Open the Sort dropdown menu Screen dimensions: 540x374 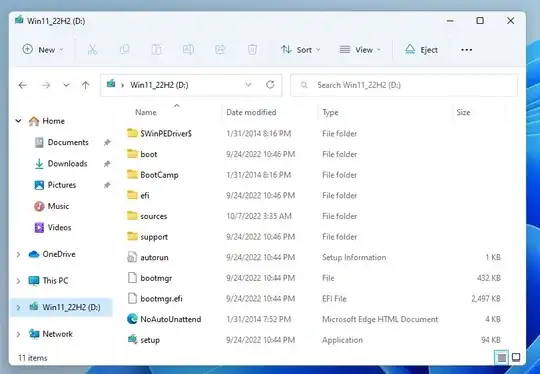click(301, 50)
